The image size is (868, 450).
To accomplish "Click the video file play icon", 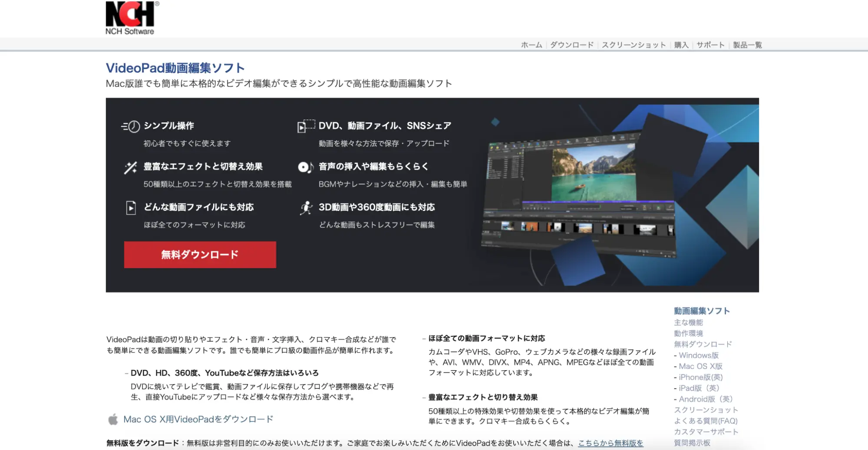I will click(131, 208).
